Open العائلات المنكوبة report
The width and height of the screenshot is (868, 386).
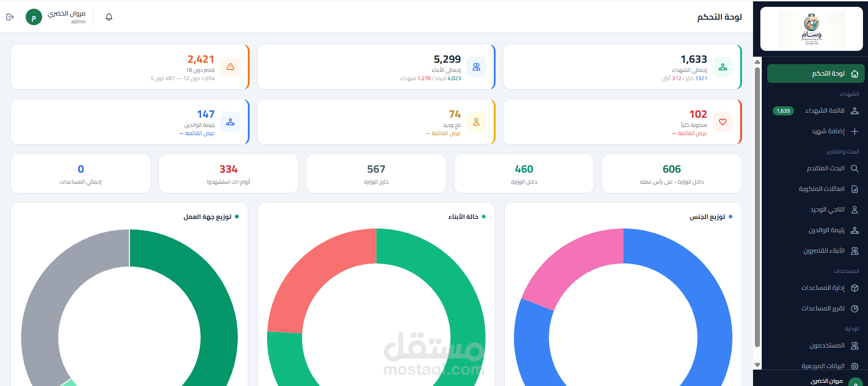[816, 189]
